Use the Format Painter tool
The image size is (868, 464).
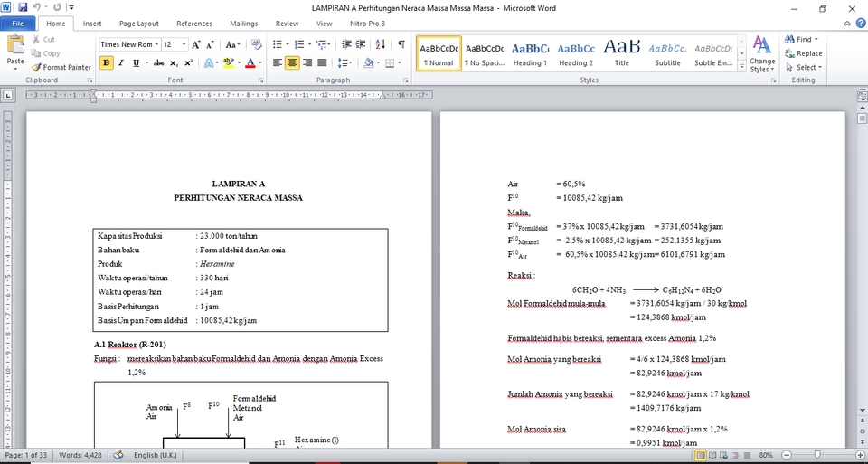(61, 67)
